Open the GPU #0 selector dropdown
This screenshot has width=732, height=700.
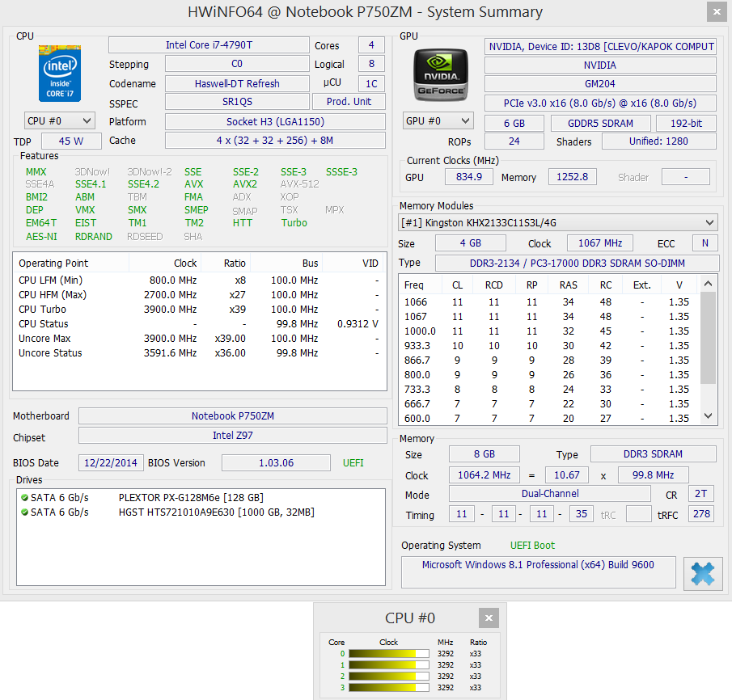pyautogui.click(x=438, y=121)
